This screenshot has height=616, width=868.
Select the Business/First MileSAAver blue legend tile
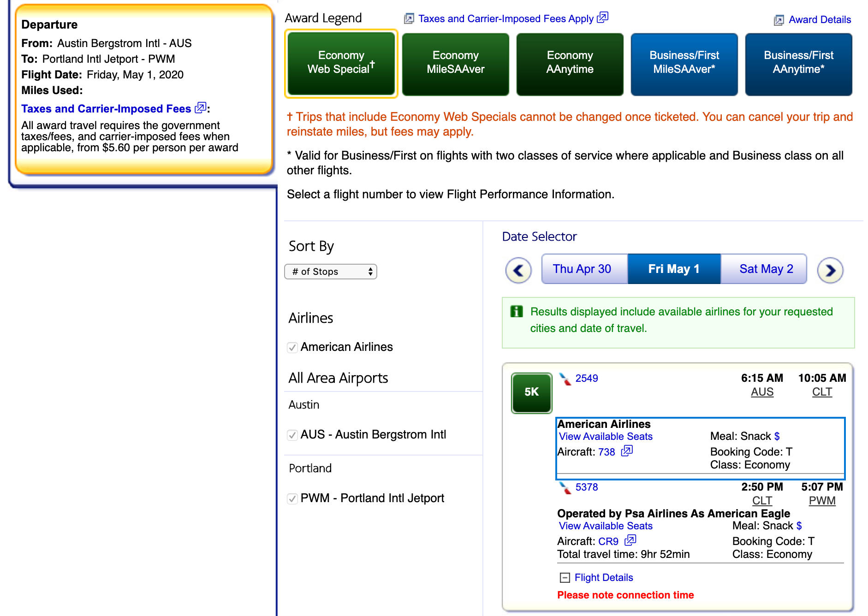[x=684, y=64]
